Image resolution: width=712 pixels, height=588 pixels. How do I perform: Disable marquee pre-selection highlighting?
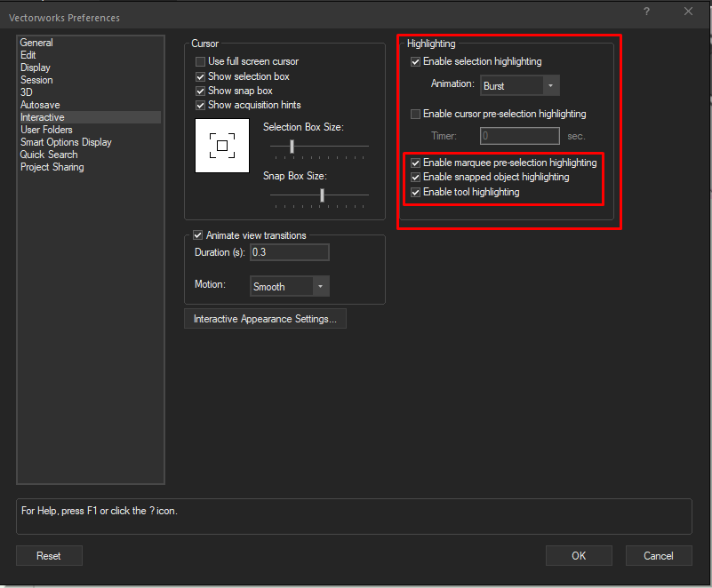point(416,163)
